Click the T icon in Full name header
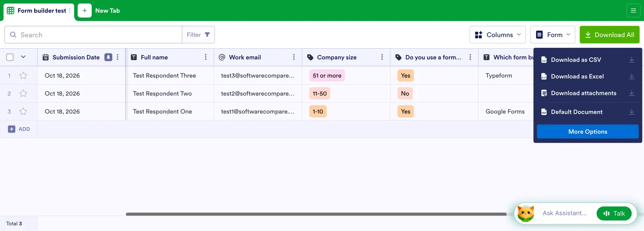Viewport: 644px width, 231px height. coord(134,57)
